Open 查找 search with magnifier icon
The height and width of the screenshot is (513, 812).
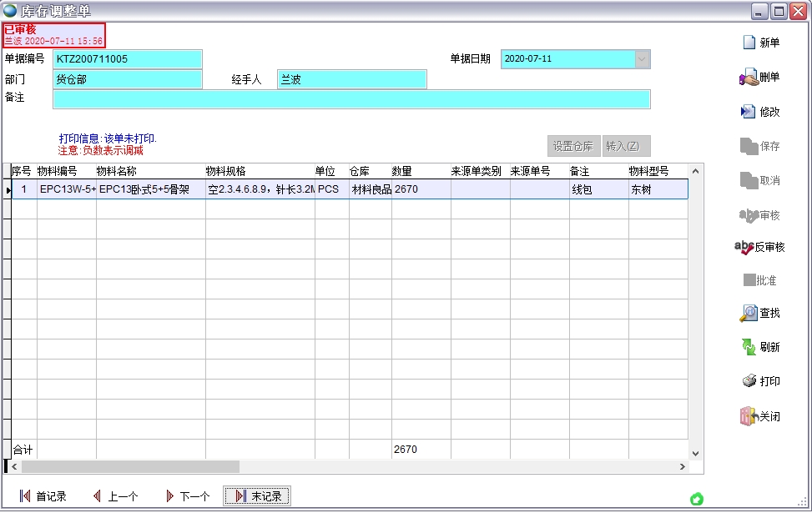point(749,314)
